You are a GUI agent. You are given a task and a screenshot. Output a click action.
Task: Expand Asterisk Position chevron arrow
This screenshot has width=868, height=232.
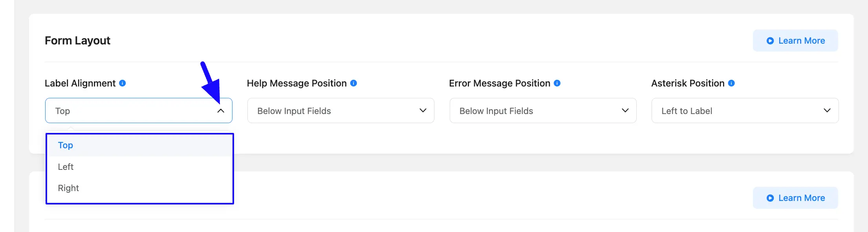(827, 110)
